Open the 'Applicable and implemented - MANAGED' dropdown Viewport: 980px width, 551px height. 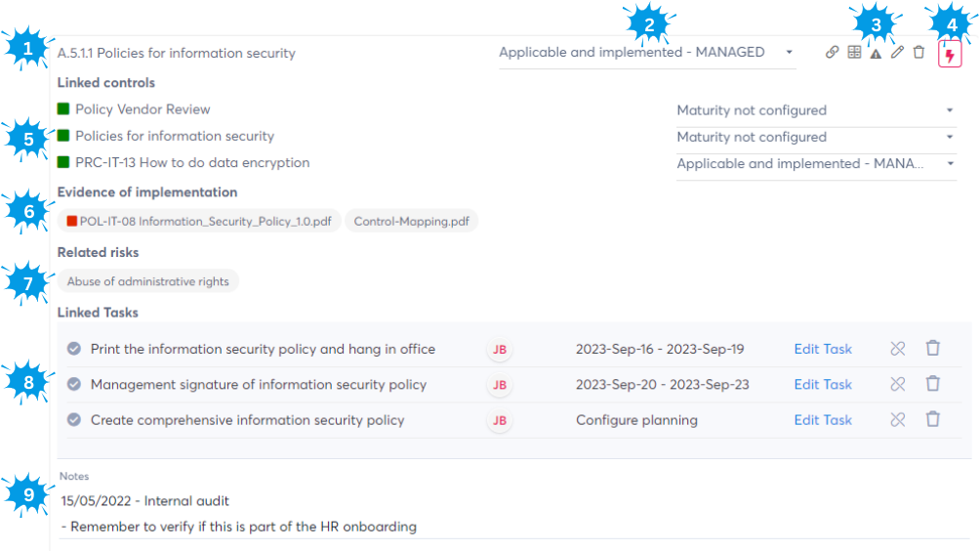tap(647, 53)
